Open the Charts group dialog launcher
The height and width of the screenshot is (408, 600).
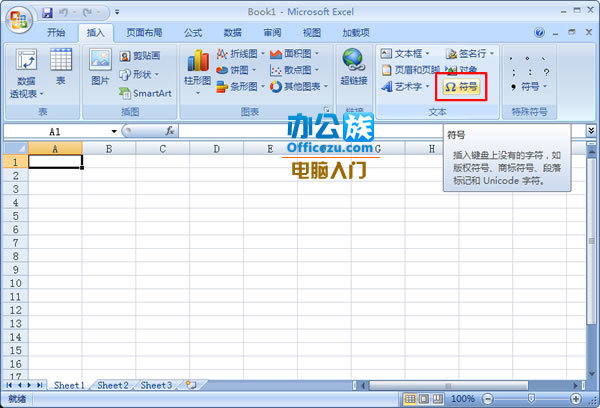point(326,109)
